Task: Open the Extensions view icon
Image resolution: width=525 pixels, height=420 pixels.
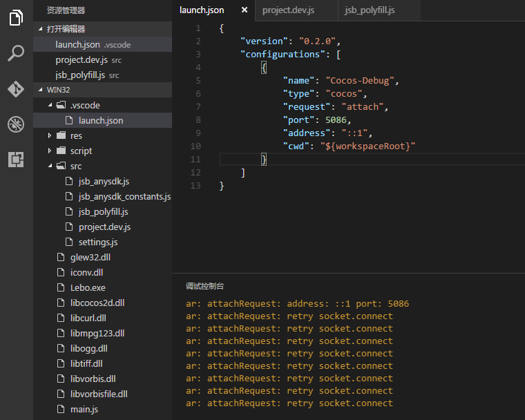Action: click(x=16, y=160)
